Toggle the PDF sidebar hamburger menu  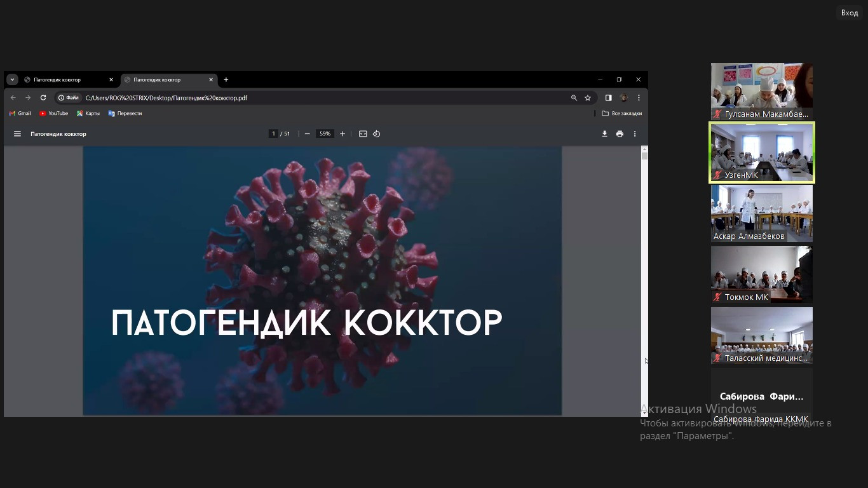tap(18, 134)
